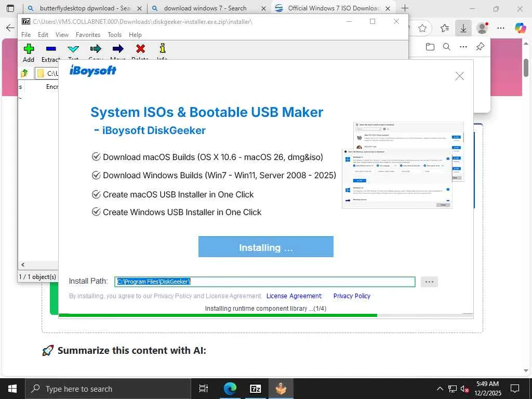Close the download windows 7 tab
Viewport: 532px width, 399px height.
[263, 8]
